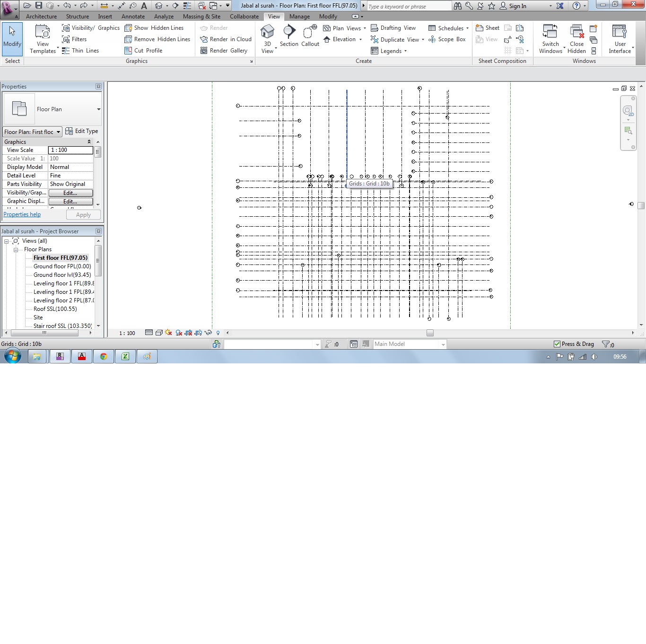This screenshot has height=644, width=646.
Task: Select Roof SSL(100.55) floor plan view
Action: (55, 309)
